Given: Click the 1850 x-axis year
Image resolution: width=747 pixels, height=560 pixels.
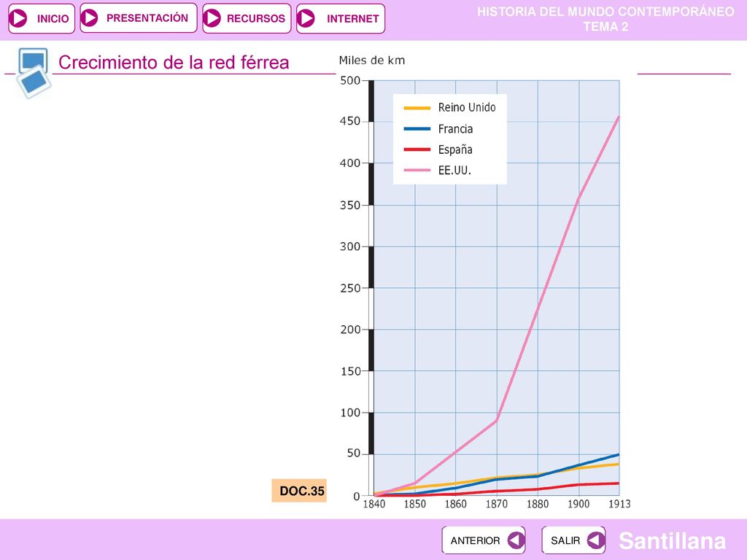Looking at the screenshot, I should click(415, 504).
